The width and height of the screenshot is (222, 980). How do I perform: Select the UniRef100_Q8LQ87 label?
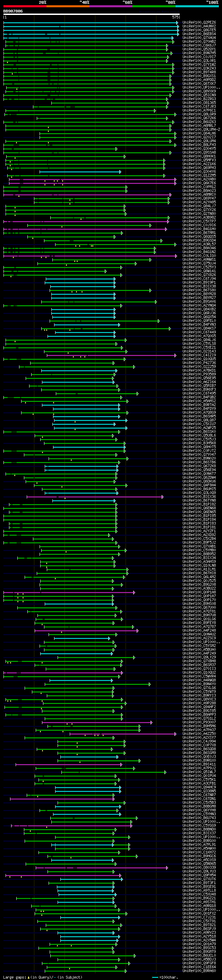coord(199,420)
